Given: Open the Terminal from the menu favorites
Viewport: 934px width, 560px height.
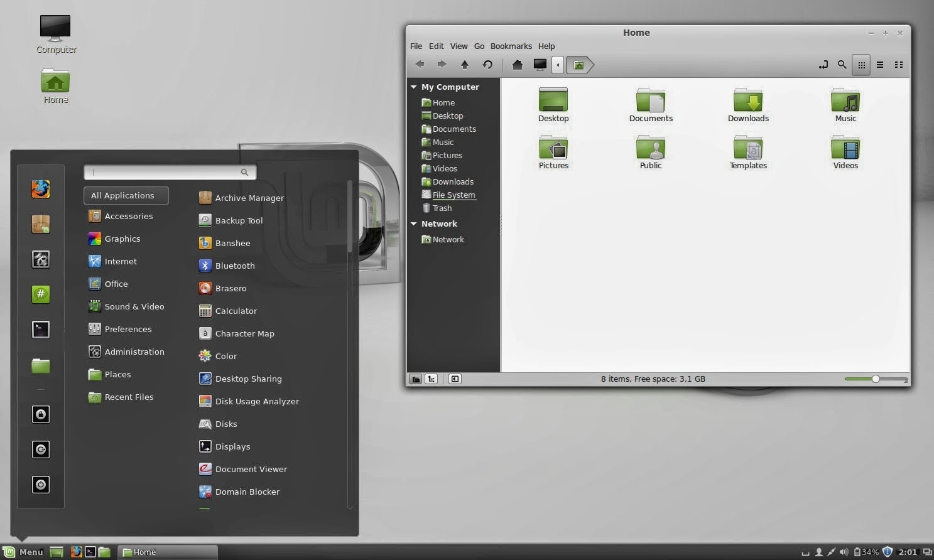Looking at the screenshot, I should pyautogui.click(x=40, y=329).
